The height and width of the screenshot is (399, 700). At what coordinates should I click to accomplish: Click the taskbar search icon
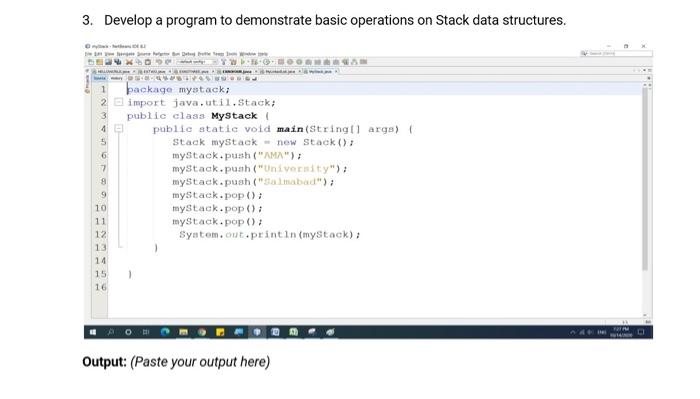[110, 332]
